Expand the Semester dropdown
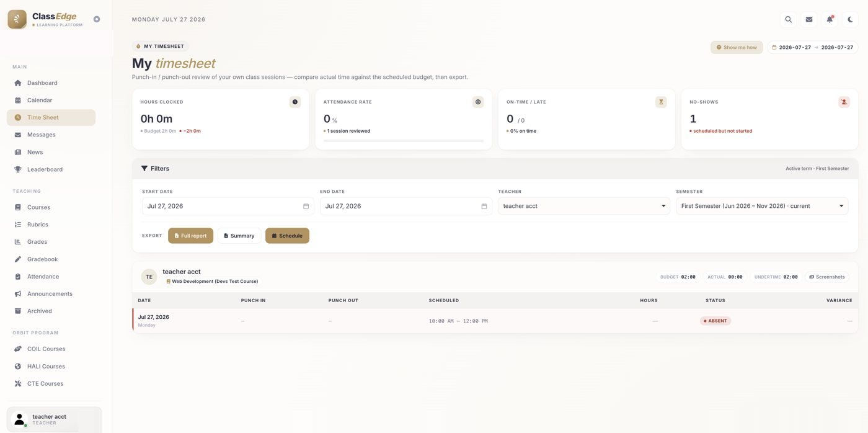 (x=762, y=206)
